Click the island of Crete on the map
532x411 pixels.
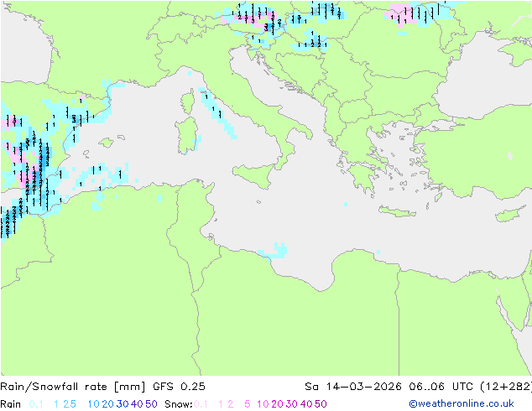pos(396,211)
